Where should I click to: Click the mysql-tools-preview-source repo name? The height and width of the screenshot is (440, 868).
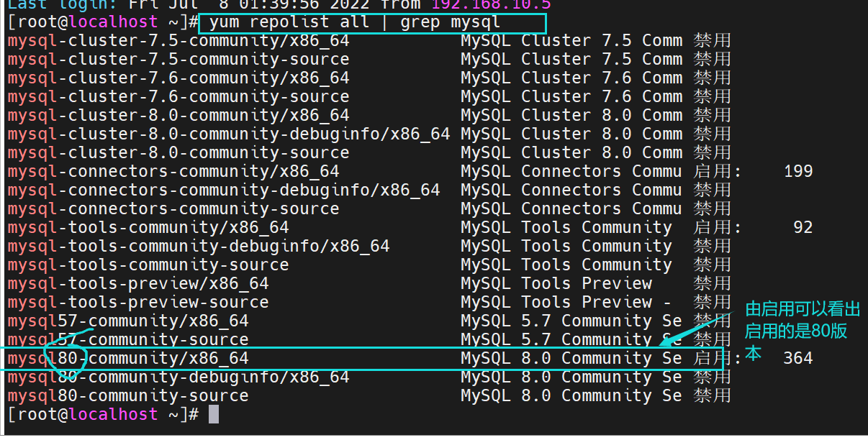coord(137,302)
